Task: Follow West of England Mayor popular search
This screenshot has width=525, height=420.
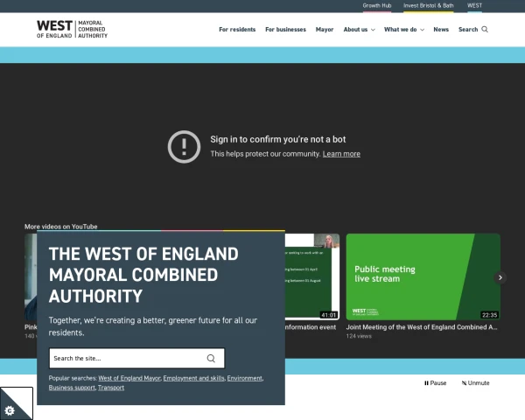Action: (129, 378)
